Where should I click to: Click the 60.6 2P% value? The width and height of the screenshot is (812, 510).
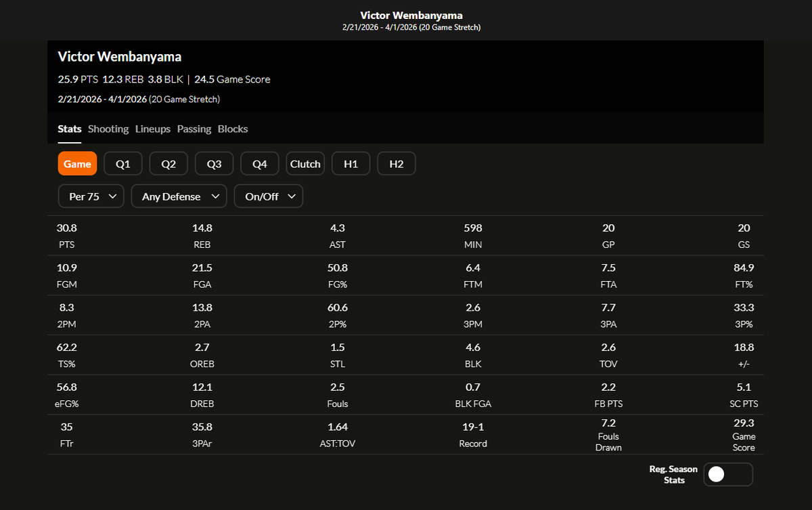338,307
